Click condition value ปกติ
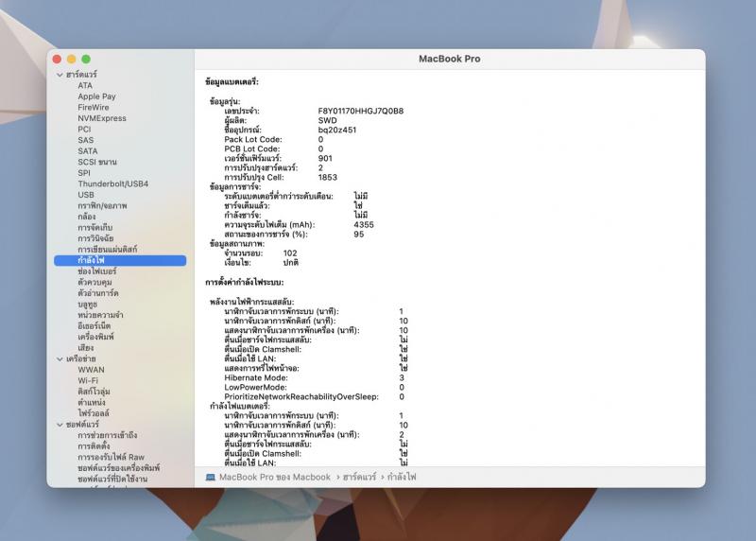The width and height of the screenshot is (756, 541). [x=290, y=263]
